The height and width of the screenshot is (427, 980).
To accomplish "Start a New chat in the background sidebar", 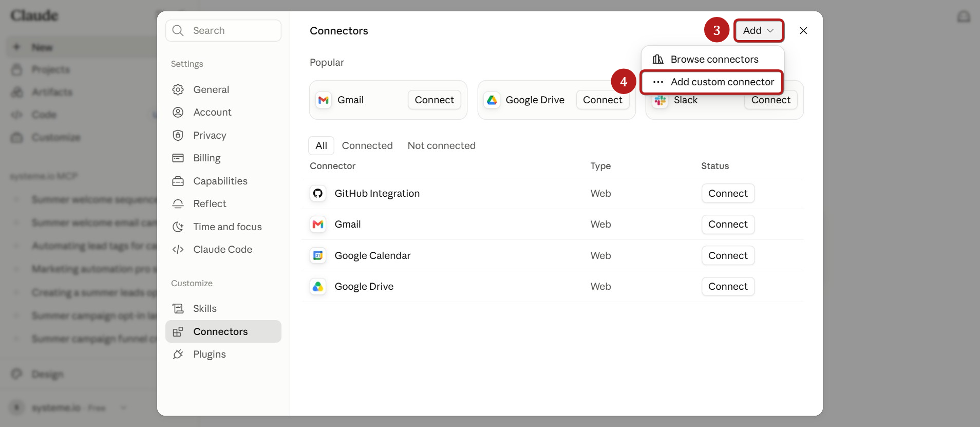I will tap(42, 47).
